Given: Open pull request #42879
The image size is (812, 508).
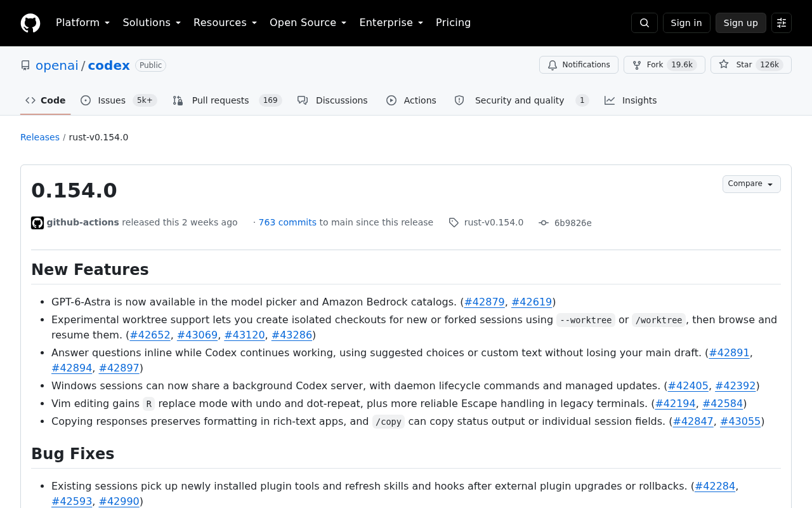Looking at the screenshot, I should pyautogui.click(x=485, y=302).
